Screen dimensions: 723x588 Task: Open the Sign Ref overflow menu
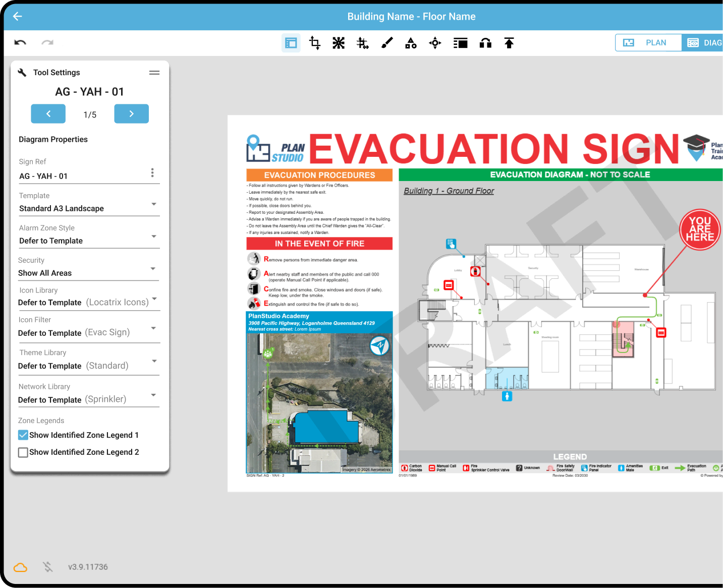(152, 172)
